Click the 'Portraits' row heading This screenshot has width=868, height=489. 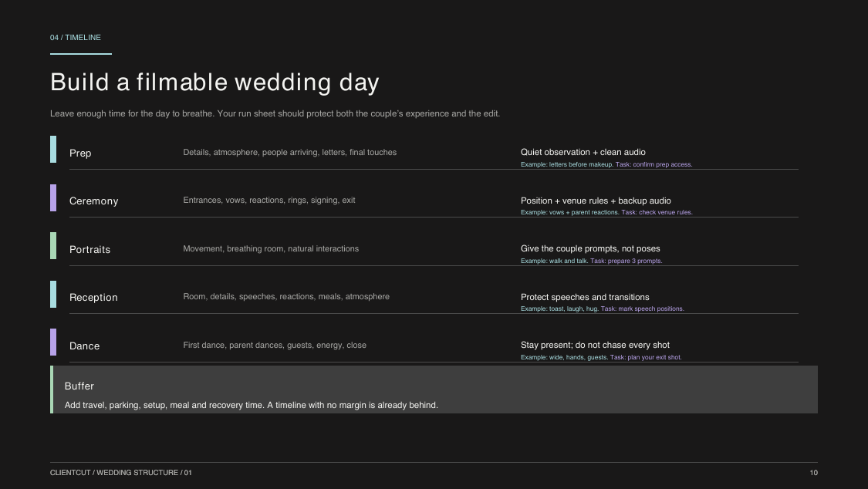click(x=90, y=249)
